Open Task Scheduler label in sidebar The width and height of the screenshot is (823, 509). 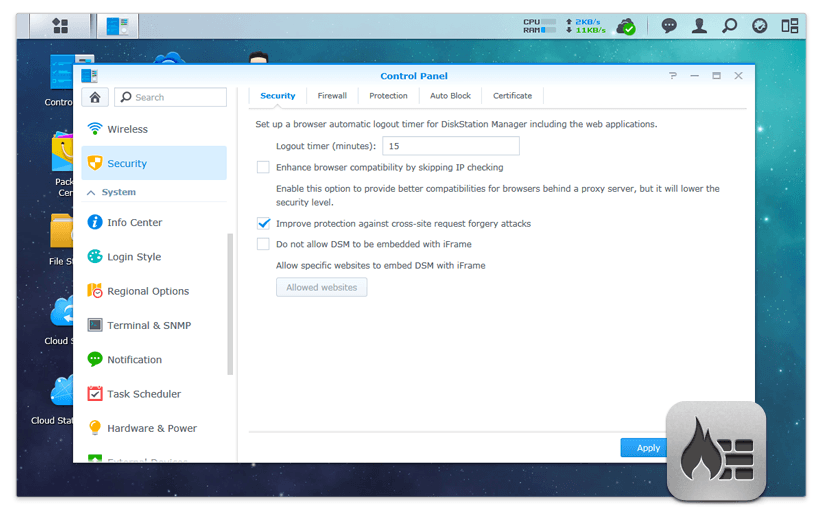(144, 394)
